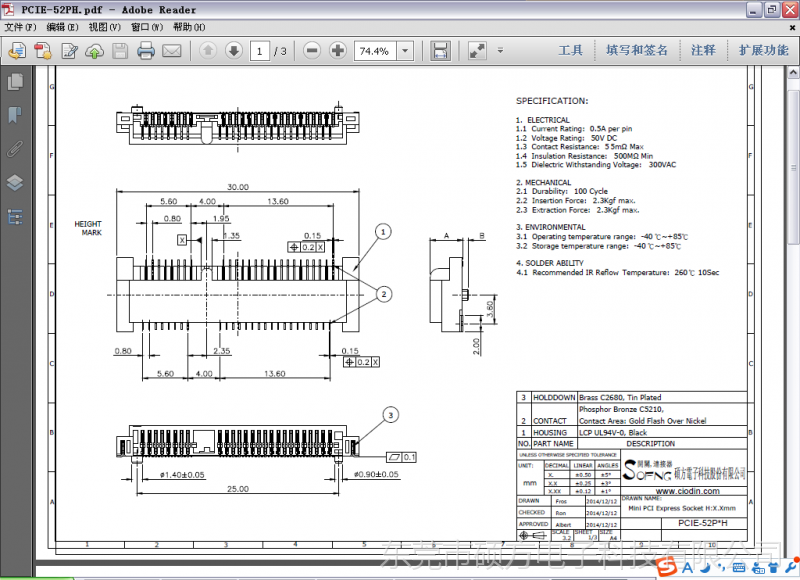Click the zoom in plus button
The image size is (800, 580).
click(x=338, y=51)
